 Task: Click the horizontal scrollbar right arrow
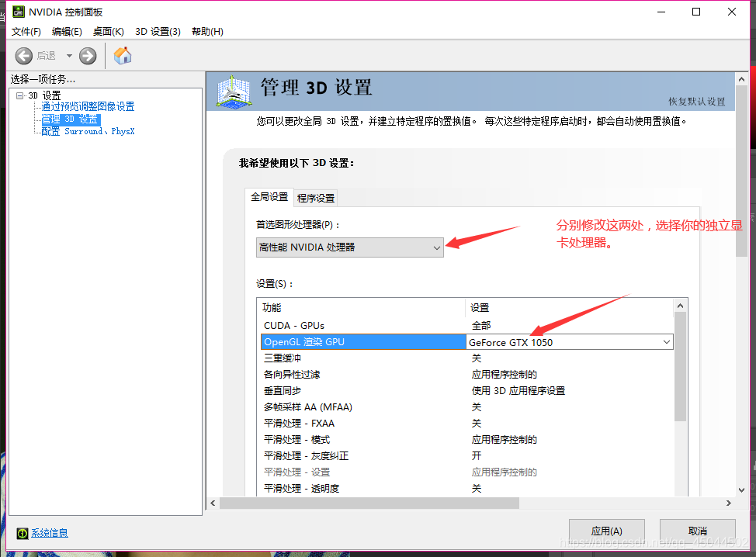pos(729,503)
